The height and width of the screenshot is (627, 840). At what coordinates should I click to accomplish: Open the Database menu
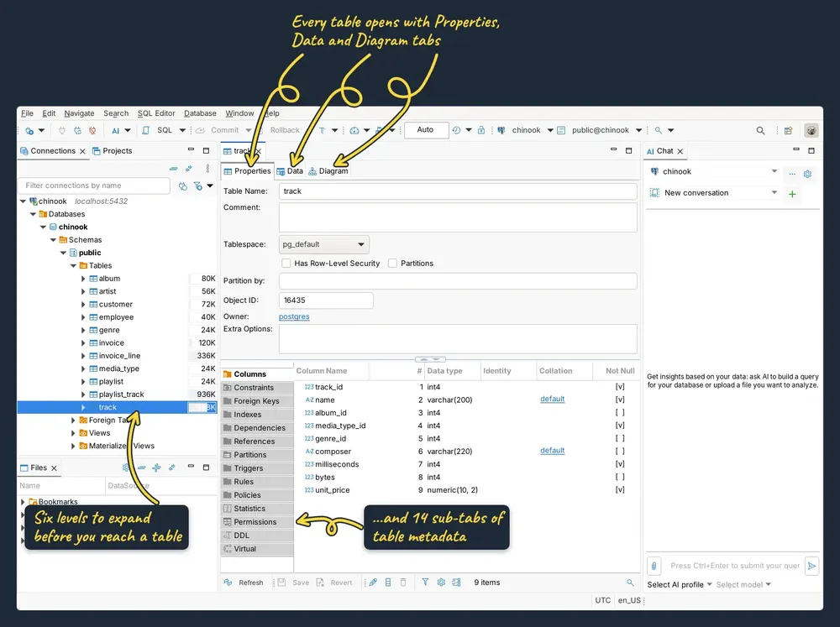pos(200,113)
